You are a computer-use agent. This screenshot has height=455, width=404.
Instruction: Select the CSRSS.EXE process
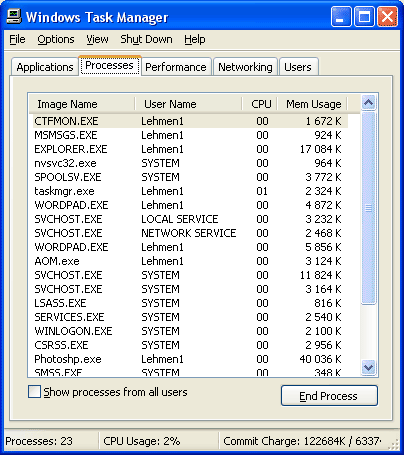[190, 345]
